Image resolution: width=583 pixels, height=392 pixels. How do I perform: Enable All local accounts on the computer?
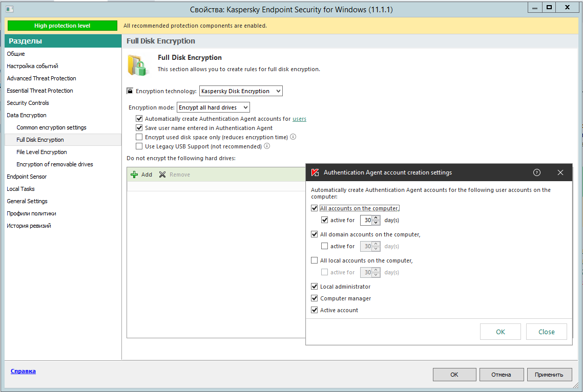(x=314, y=260)
